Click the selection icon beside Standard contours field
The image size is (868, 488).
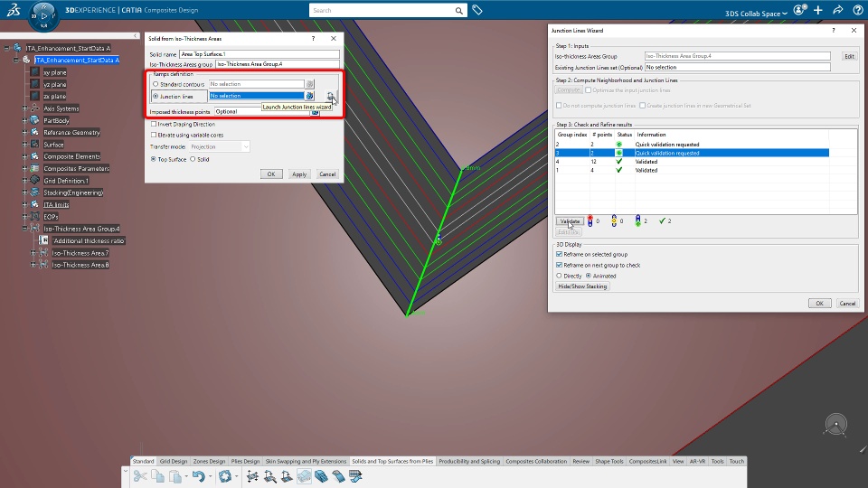point(309,84)
